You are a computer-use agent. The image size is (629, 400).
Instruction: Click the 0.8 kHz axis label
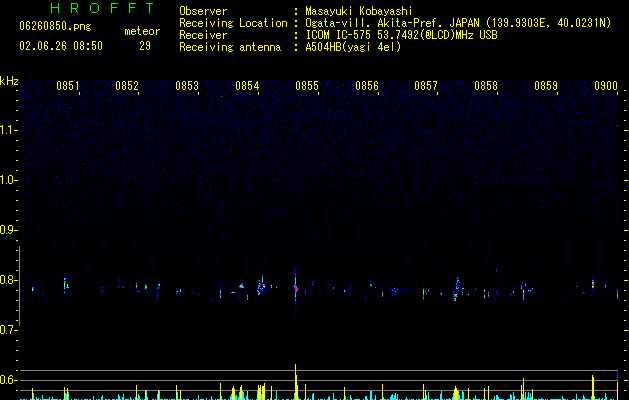click(x=9, y=280)
